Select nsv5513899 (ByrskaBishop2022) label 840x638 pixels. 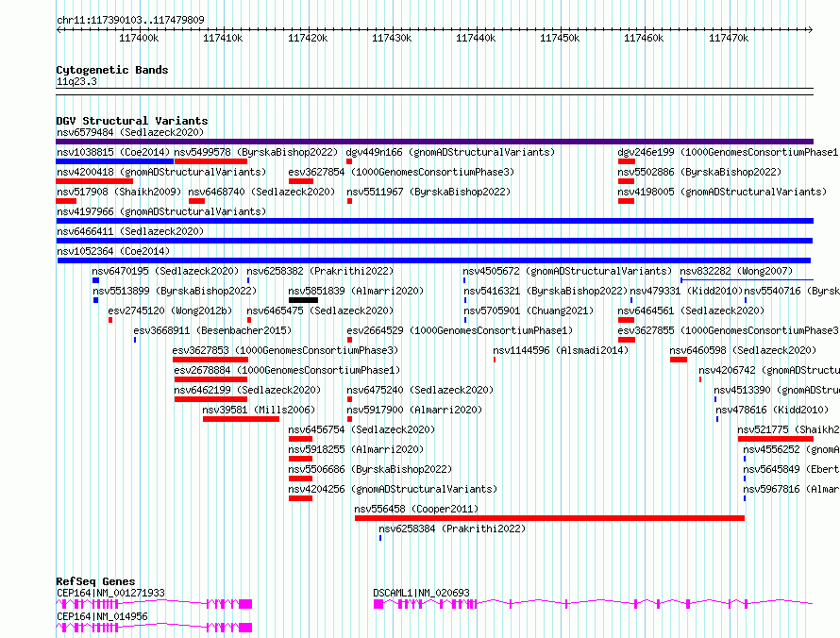click(x=175, y=291)
